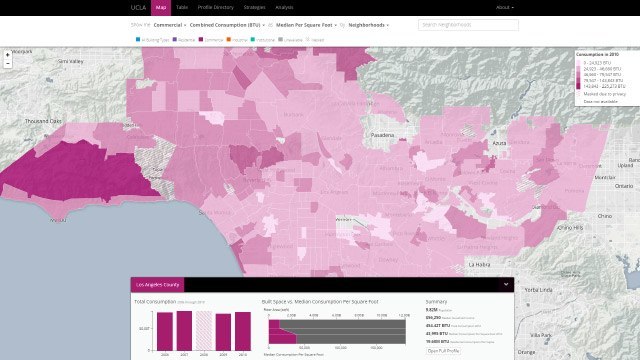
Task: Open the Strategies tab
Action: click(254, 7)
